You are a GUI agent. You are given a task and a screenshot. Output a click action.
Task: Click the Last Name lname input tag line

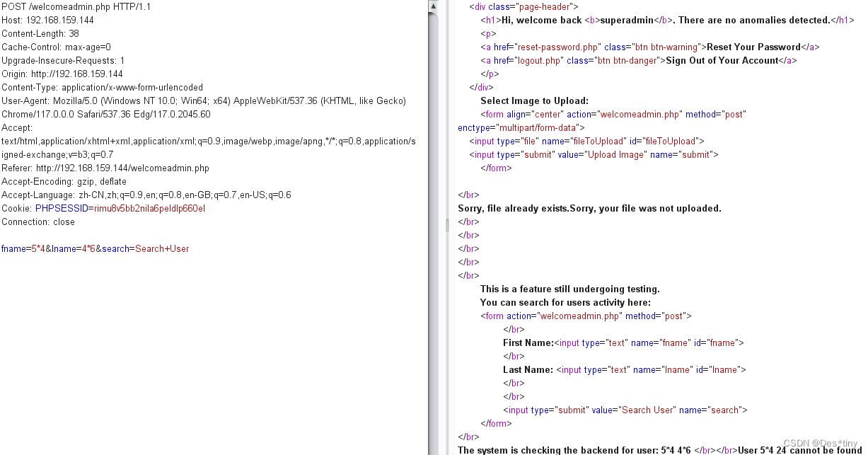tap(625, 370)
